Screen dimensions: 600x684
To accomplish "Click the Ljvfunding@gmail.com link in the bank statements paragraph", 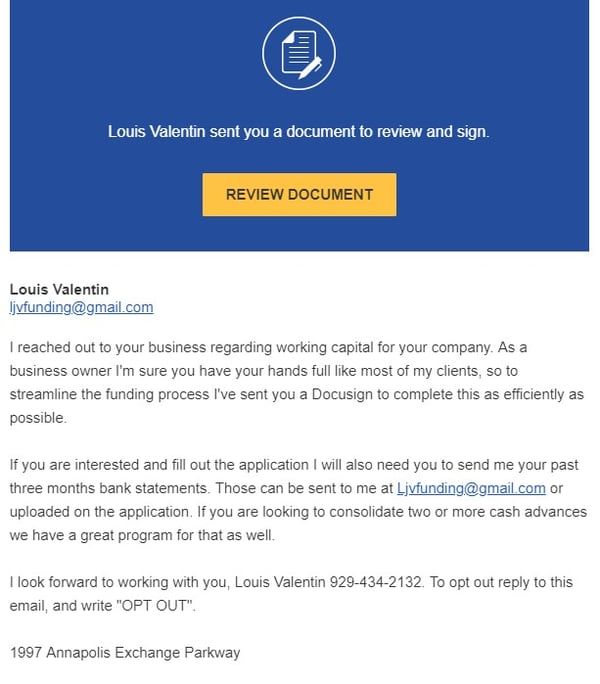I will (471, 488).
